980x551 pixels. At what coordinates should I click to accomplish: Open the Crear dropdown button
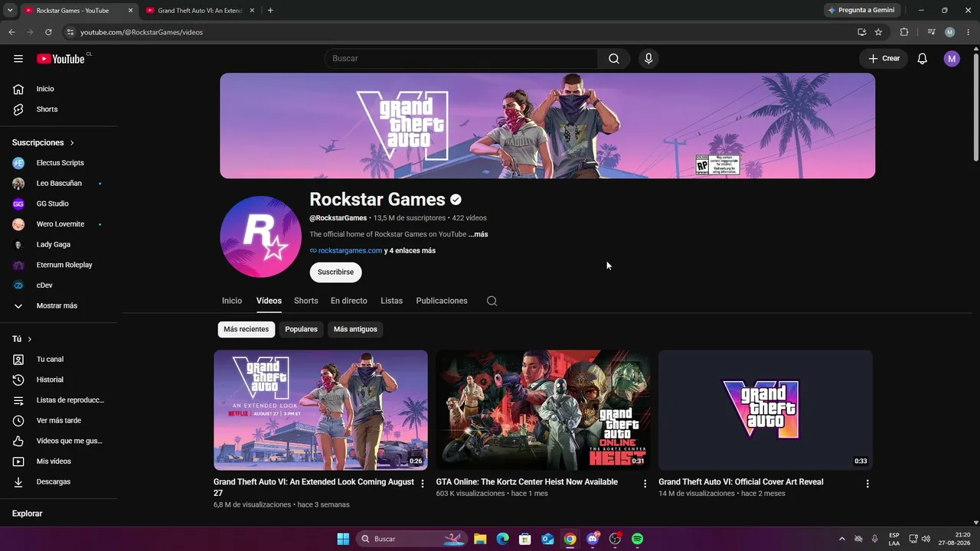884,59
